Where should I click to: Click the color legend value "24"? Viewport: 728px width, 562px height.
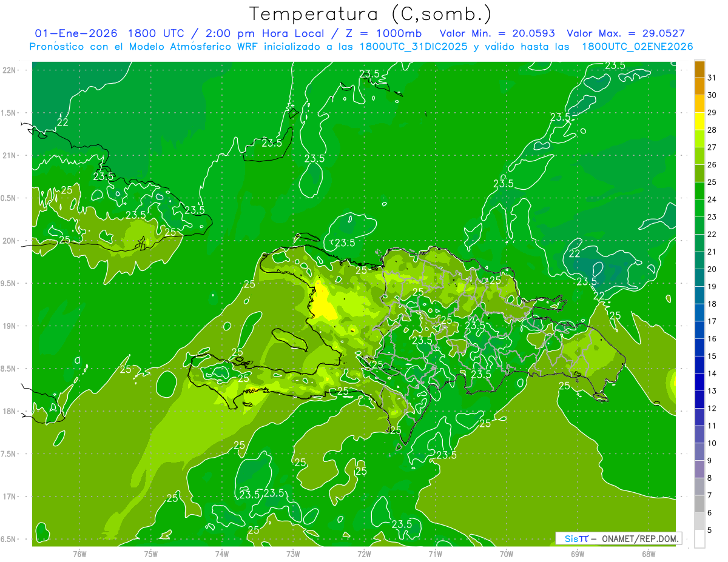coord(712,199)
